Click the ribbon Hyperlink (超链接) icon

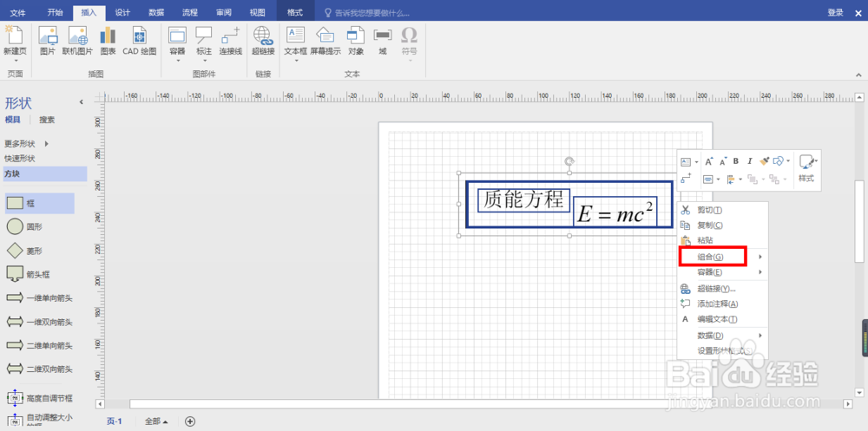pos(264,36)
